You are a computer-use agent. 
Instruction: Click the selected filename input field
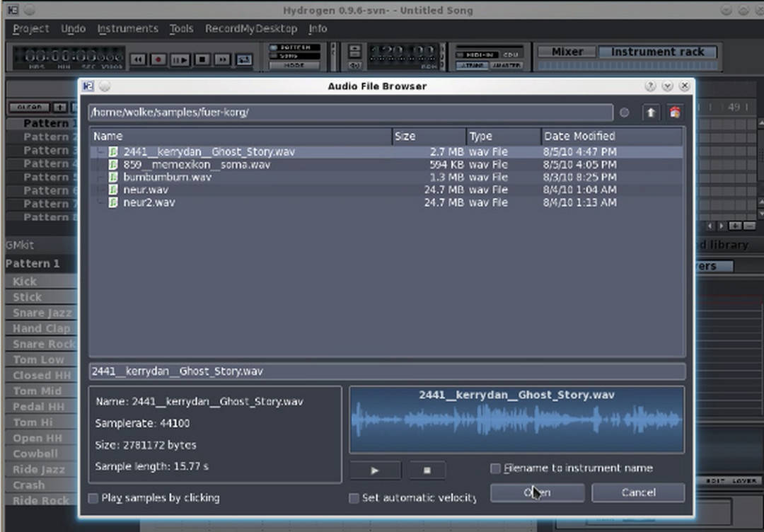388,371
